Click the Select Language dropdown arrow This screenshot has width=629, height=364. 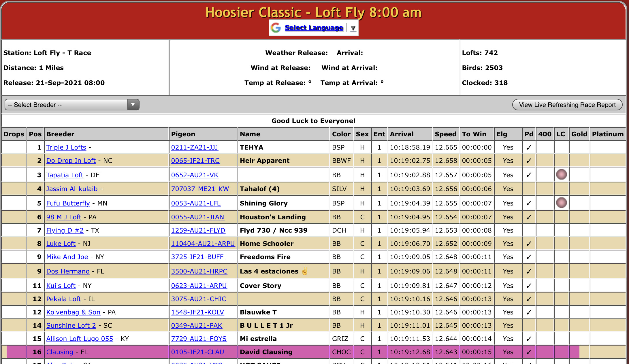pos(353,28)
